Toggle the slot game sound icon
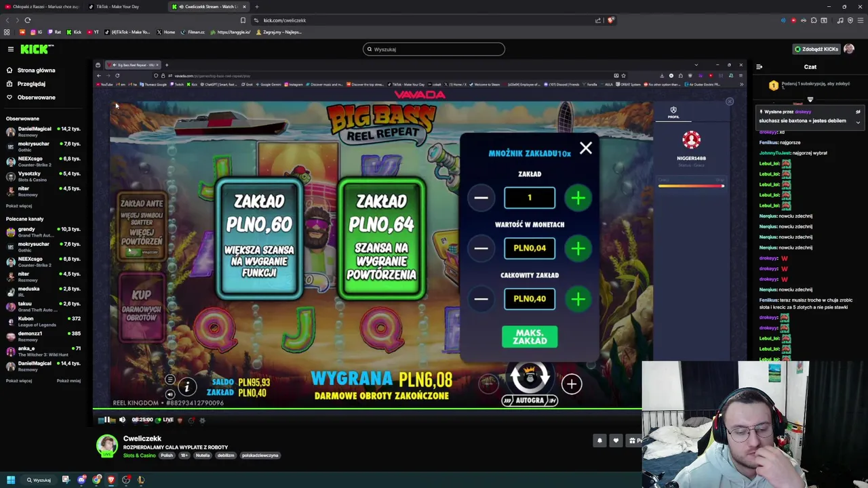Viewport: 868px width, 488px height. tap(170, 394)
